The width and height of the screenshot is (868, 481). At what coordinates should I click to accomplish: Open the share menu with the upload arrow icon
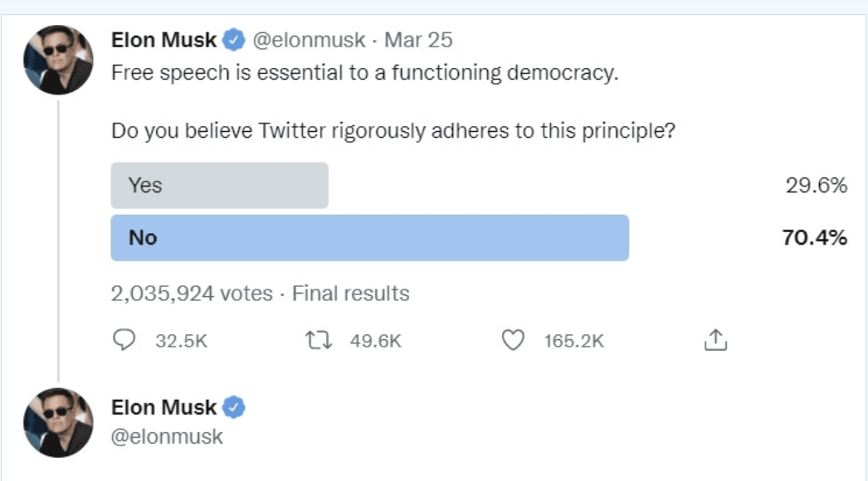pos(714,339)
